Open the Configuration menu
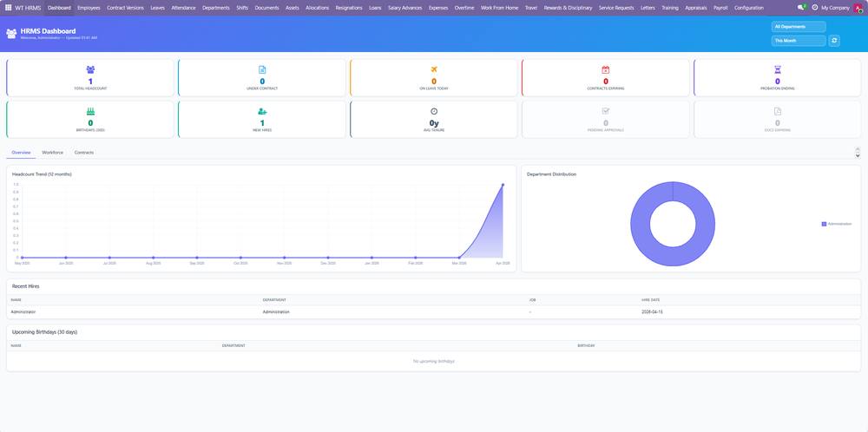Image resolution: width=868 pixels, height=432 pixels. click(x=749, y=8)
